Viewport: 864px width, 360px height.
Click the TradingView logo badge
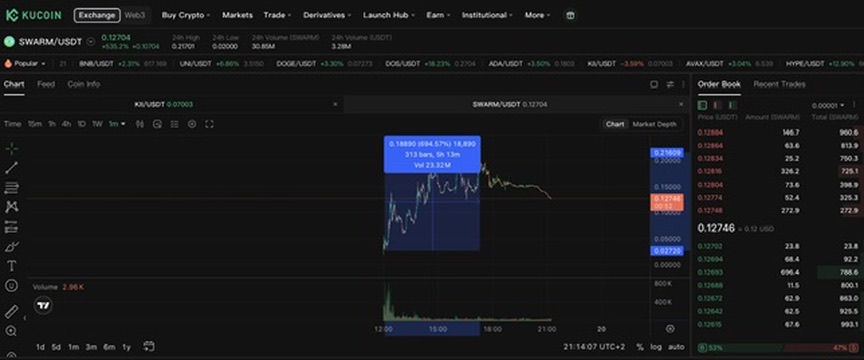coord(43,305)
